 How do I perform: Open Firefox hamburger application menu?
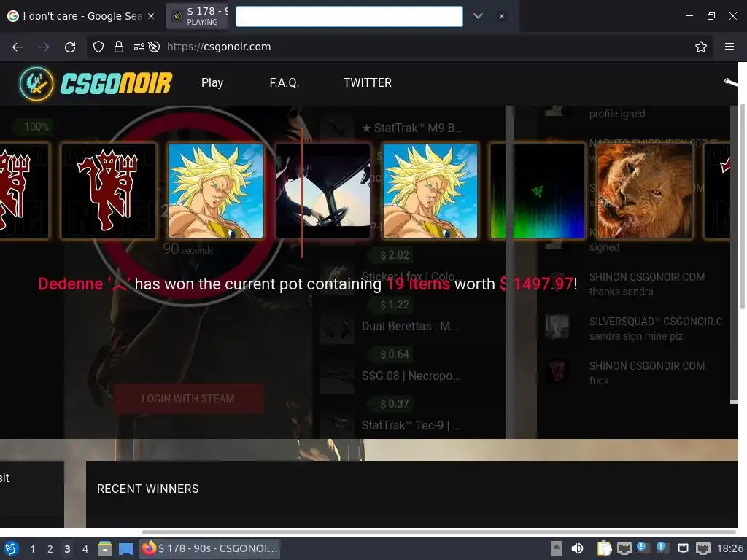coord(729,47)
